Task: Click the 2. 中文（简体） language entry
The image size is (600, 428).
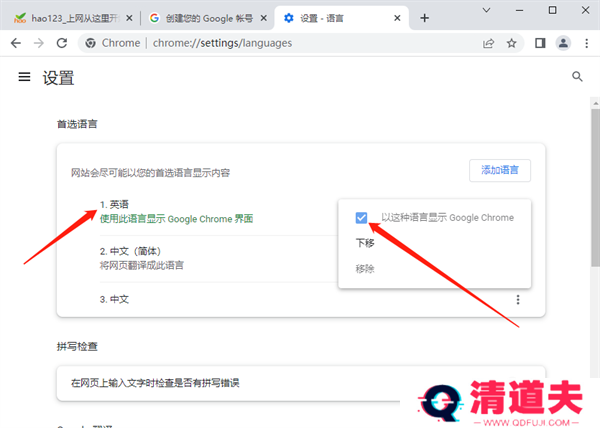Action: [130, 251]
